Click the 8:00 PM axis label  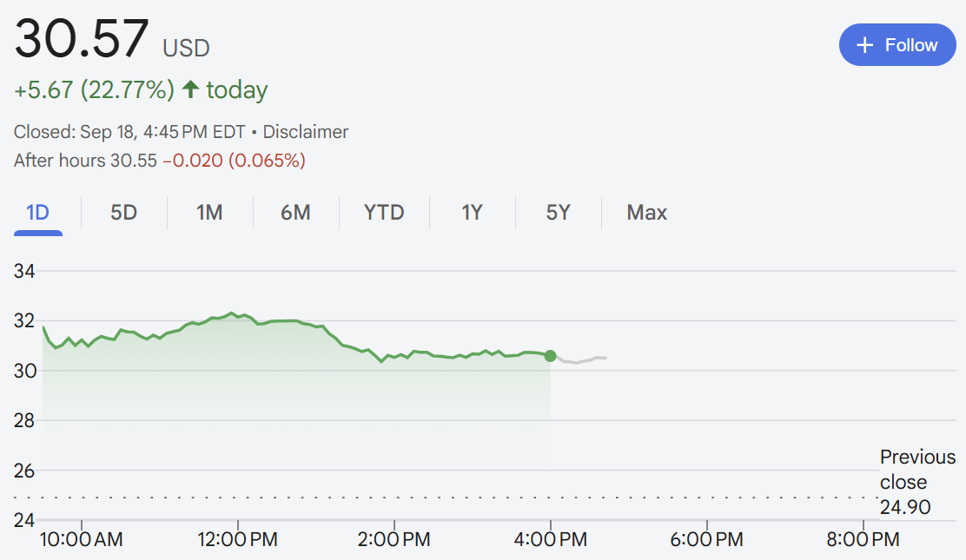click(863, 540)
